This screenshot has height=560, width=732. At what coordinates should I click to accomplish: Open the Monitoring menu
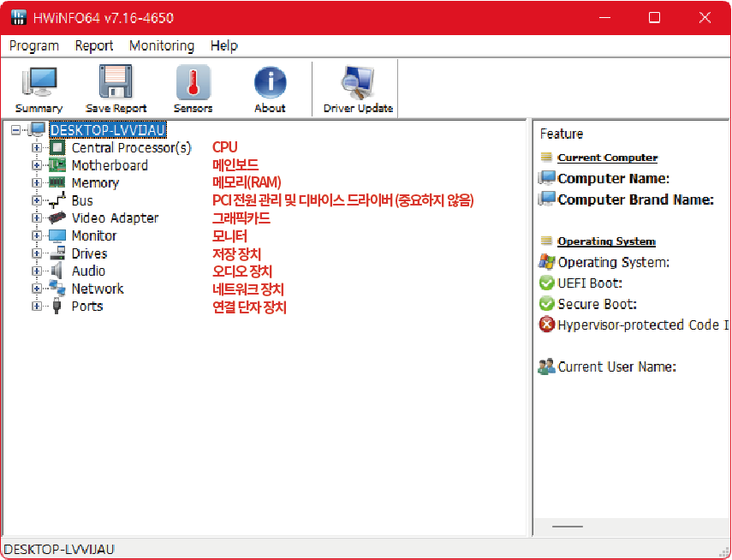point(162,45)
